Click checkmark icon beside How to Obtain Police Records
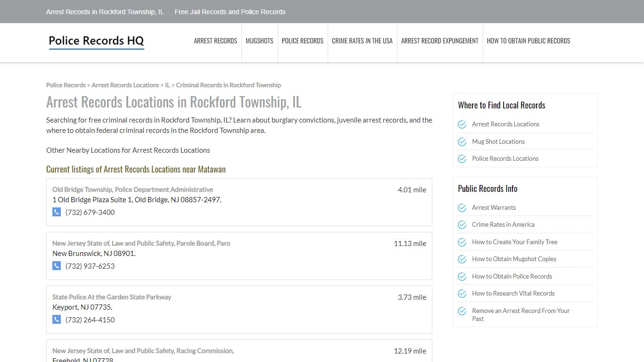 [462, 277]
